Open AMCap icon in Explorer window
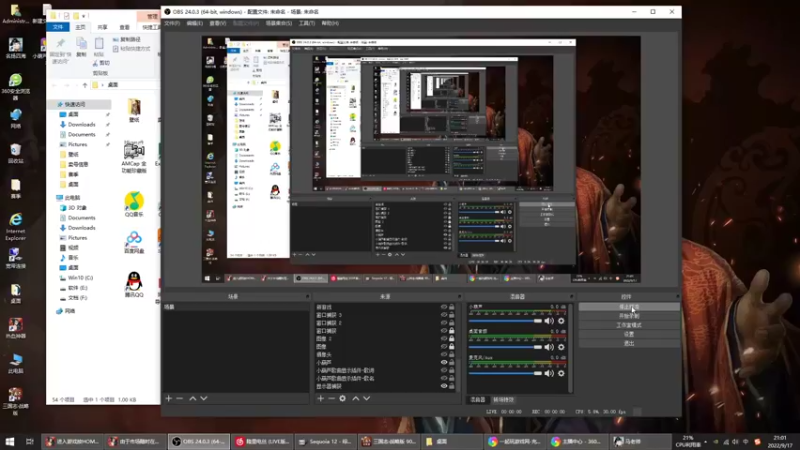The image size is (800, 450). click(134, 156)
